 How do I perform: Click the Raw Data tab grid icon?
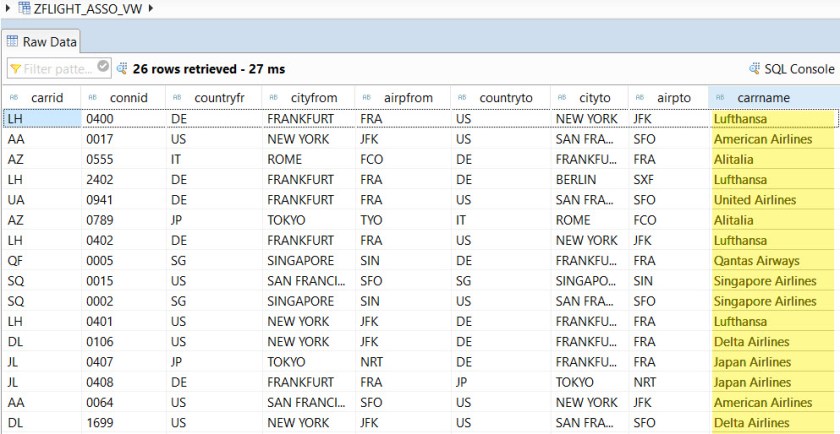click(13, 42)
